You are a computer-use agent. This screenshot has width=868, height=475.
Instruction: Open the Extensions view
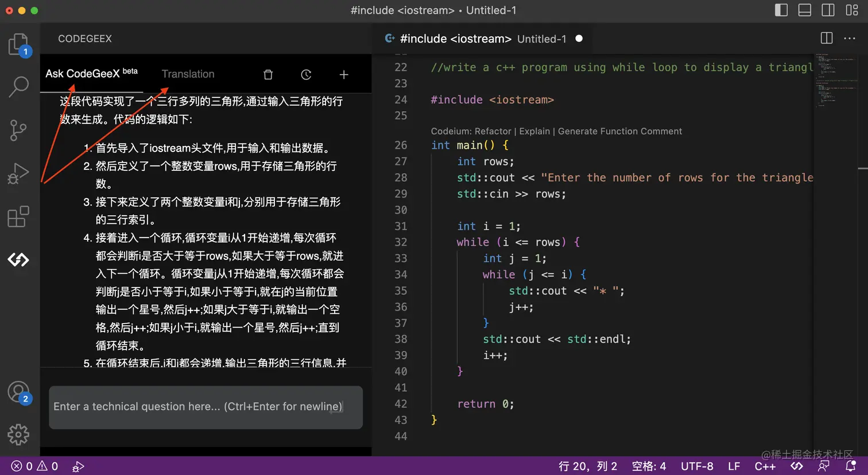tap(19, 217)
